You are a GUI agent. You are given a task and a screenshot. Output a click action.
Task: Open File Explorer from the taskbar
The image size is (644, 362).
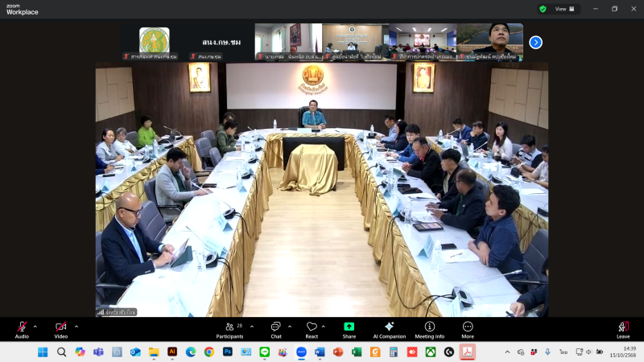click(x=154, y=352)
